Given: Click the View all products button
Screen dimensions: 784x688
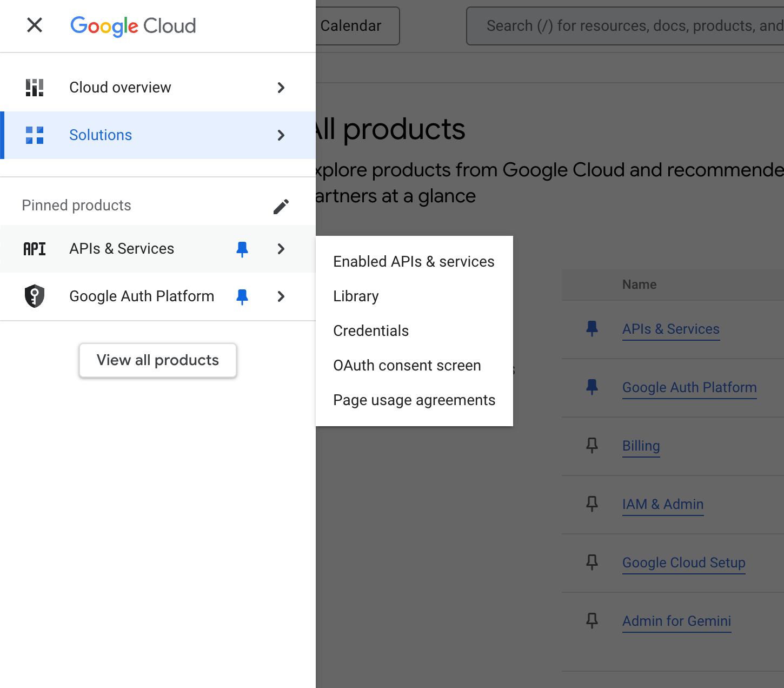Looking at the screenshot, I should [x=158, y=360].
